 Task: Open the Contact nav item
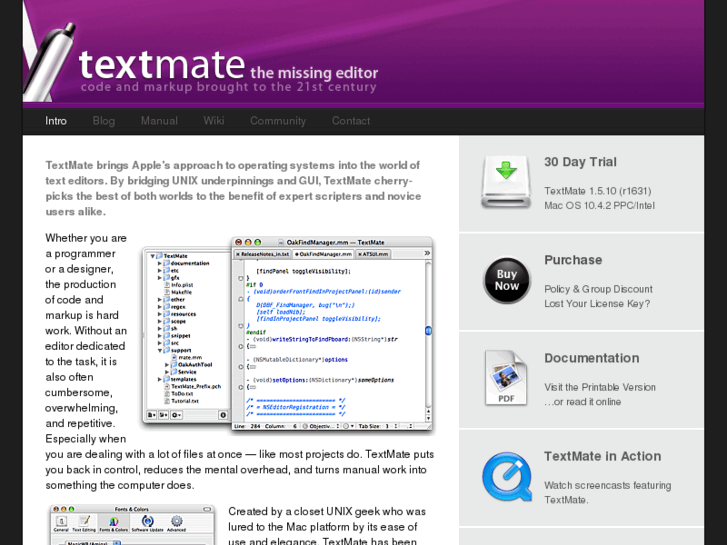coord(351,121)
